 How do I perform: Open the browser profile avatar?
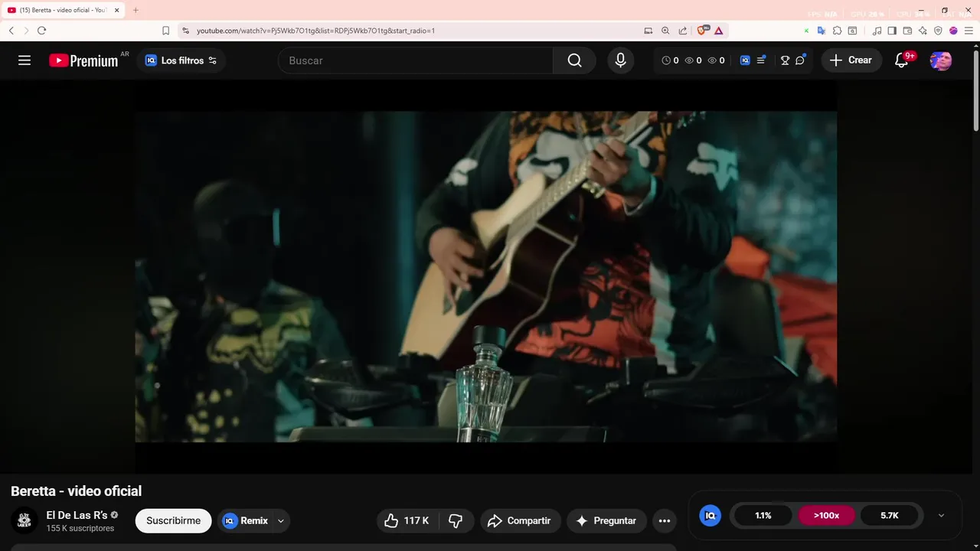[953, 31]
